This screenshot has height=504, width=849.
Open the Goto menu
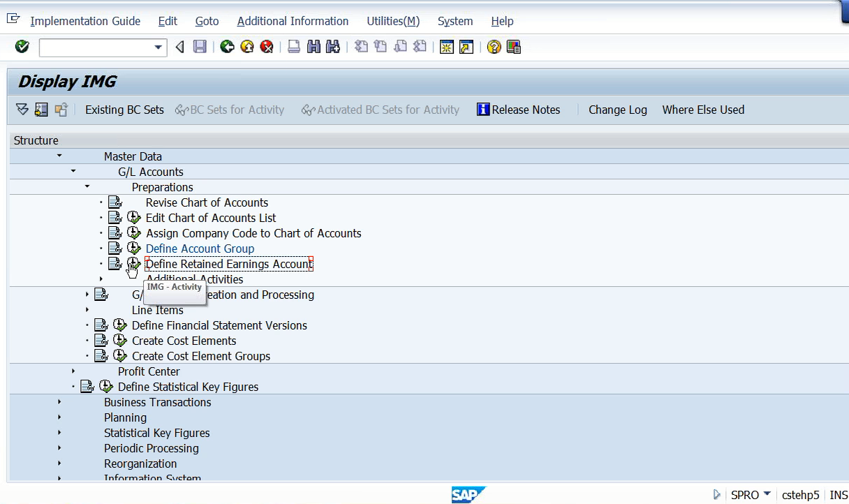[207, 21]
